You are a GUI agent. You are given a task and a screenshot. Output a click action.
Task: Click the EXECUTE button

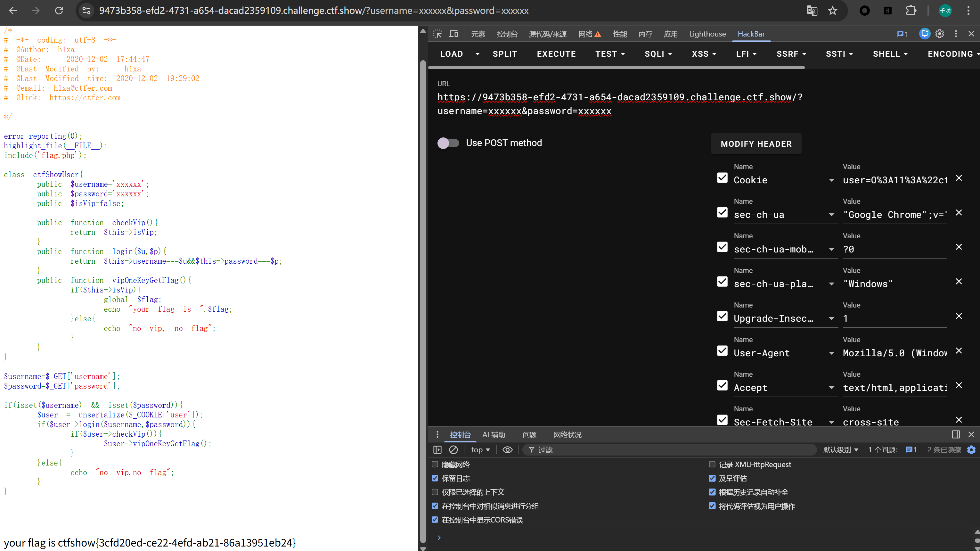(x=556, y=54)
